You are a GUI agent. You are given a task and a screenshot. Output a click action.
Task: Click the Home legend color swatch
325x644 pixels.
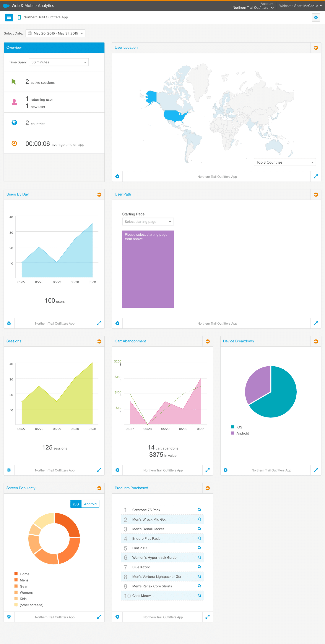(16, 573)
